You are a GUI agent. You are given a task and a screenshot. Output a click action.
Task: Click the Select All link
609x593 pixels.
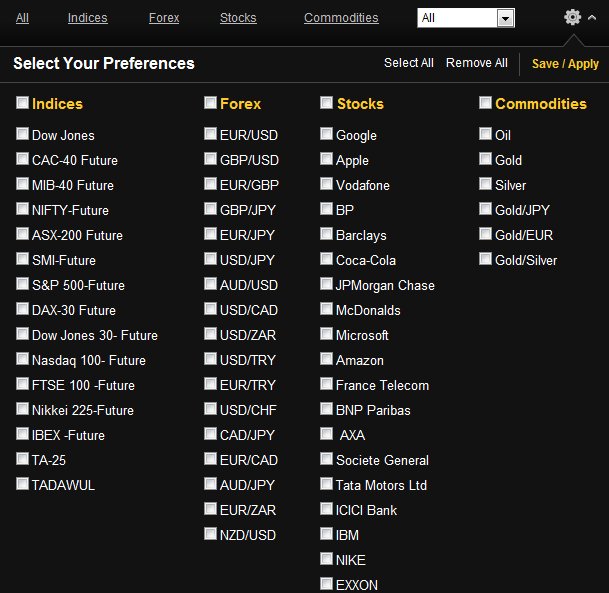coord(409,63)
